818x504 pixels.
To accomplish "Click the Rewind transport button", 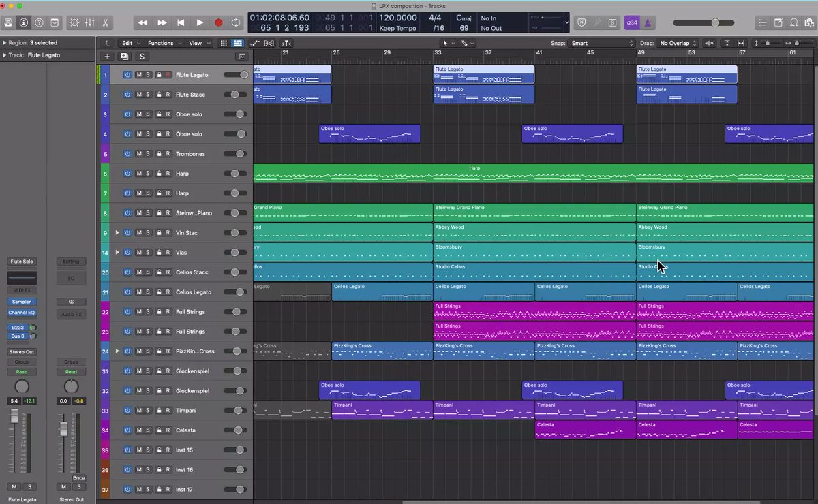I will [143, 22].
